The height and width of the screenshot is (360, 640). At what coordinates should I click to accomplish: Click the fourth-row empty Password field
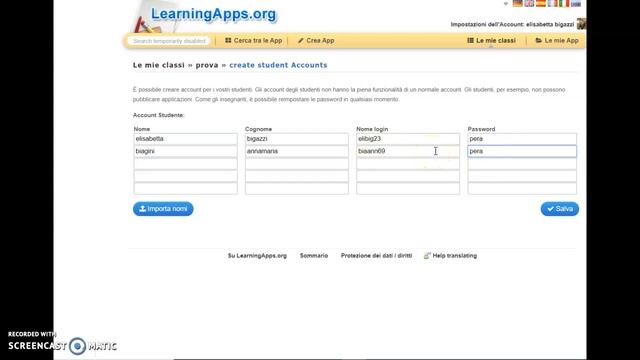[522, 176]
